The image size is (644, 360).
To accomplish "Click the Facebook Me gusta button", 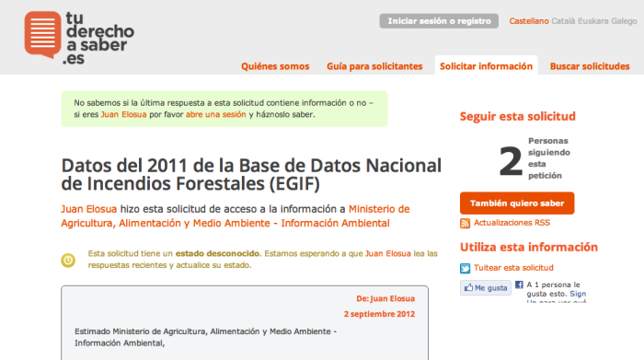I will tap(486, 287).
